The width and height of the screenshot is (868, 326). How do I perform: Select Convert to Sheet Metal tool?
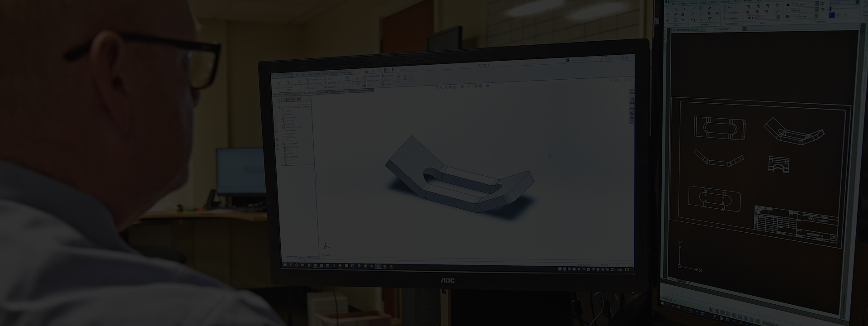coord(288,86)
